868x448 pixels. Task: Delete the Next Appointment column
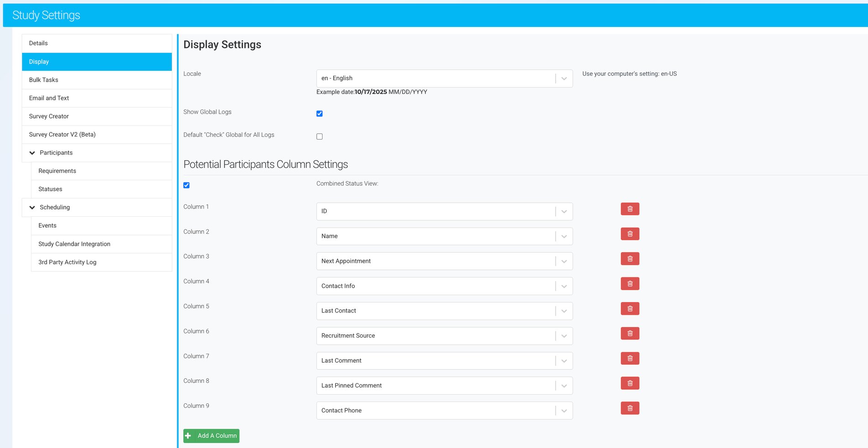[630, 259]
